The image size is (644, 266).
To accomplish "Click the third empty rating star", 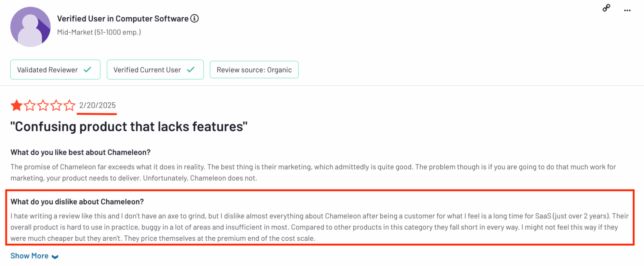I will coord(43,105).
